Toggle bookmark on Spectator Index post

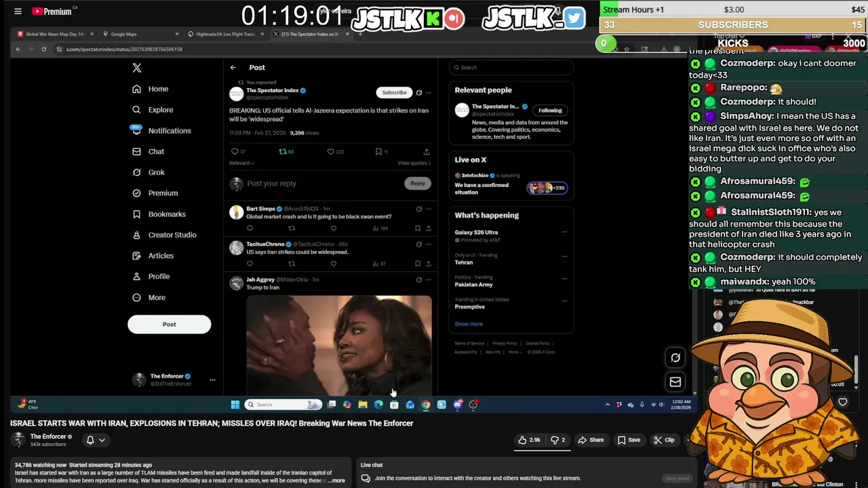pyautogui.click(x=378, y=152)
